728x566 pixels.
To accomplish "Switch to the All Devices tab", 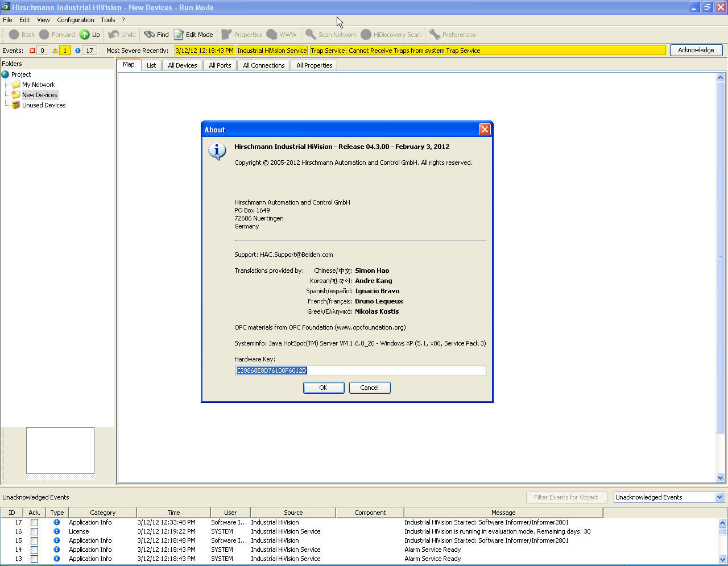I will click(183, 65).
